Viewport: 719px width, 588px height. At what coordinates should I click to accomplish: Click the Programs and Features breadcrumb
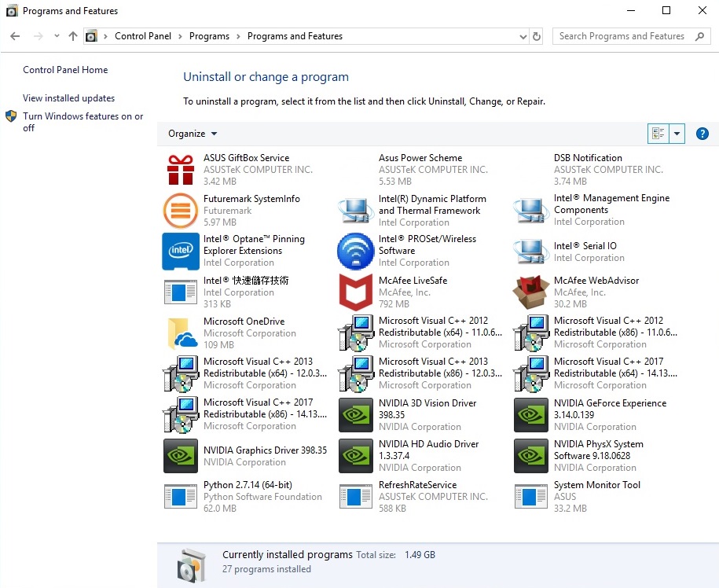tap(295, 36)
